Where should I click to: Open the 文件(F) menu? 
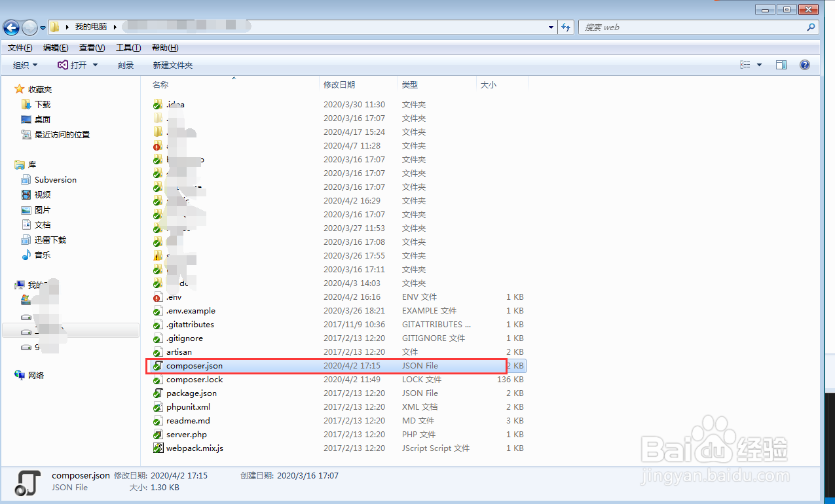pos(20,48)
